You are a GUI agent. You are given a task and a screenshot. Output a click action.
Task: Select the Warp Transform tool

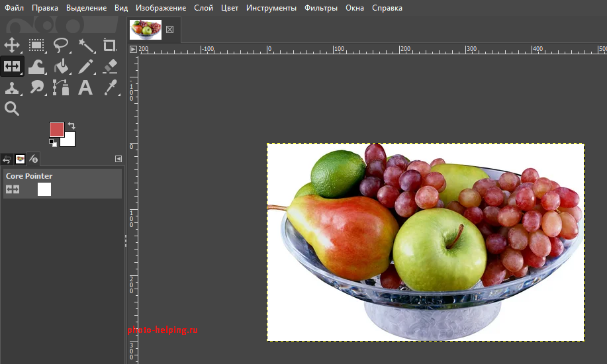pos(37,67)
